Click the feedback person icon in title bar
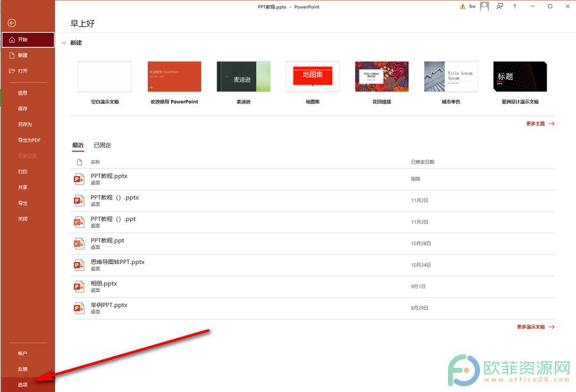This screenshot has height=392, width=576. coord(500,6)
